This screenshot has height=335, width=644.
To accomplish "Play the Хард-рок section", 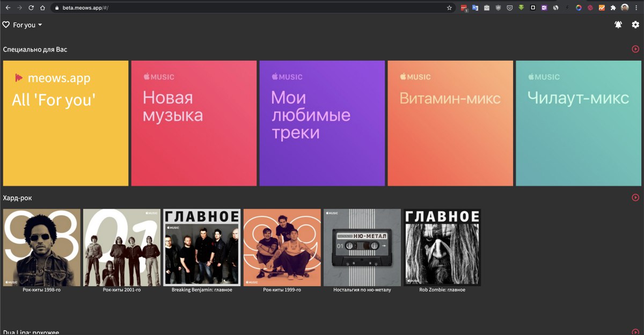I will [635, 198].
